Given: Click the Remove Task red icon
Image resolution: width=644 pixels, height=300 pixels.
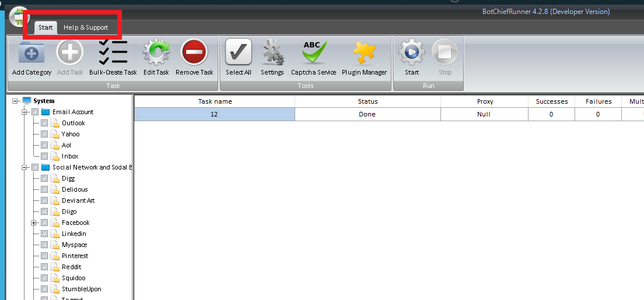Looking at the screenshot, I should click(194, 53).
